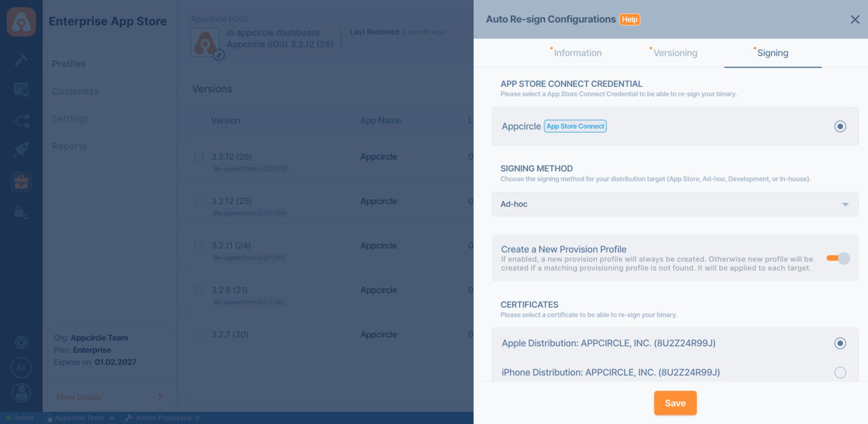868x424 pixels.
Task: Click the Appcircle logo at top left
Action: (21, 21)
